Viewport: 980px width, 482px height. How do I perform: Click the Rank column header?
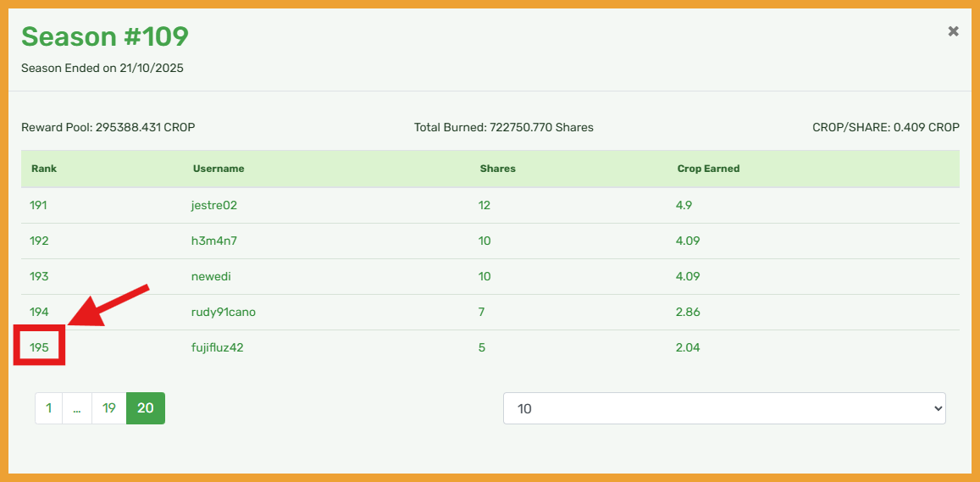[x=44, y=169]
